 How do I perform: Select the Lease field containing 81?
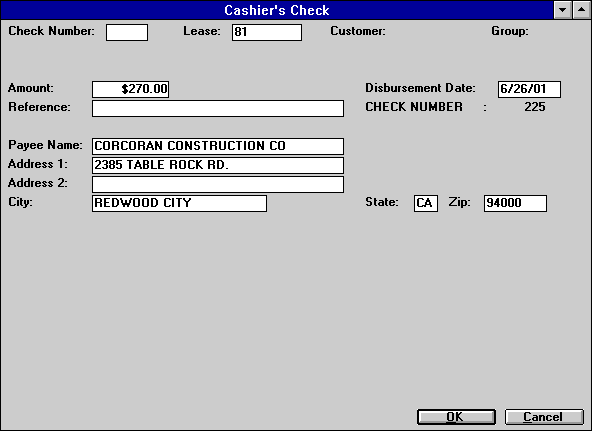(267, 32)
